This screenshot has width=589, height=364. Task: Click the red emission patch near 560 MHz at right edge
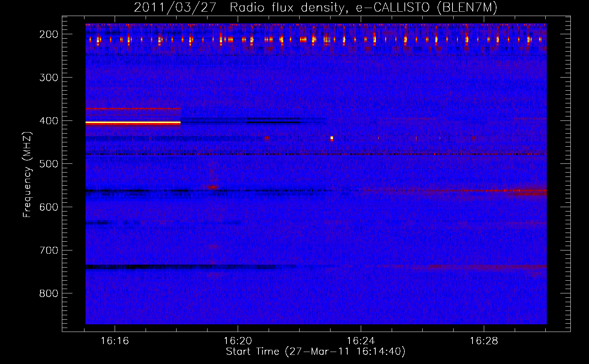click(x=528, y=191)
